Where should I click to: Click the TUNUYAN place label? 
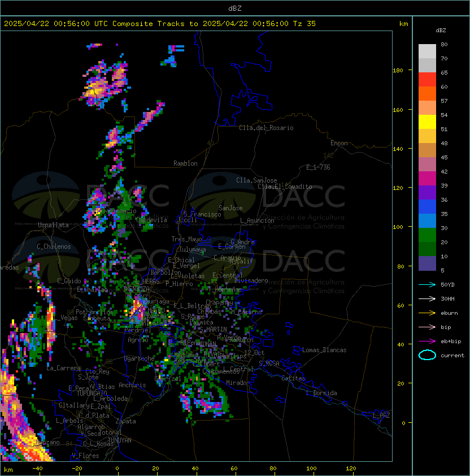pyautogui.click(x=120, y=440)
